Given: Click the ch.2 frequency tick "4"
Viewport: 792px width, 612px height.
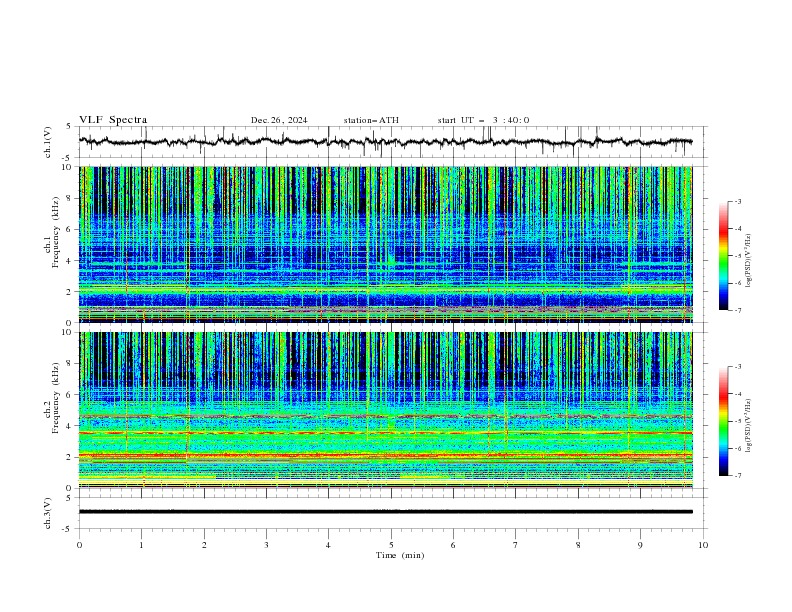Looking at the screenshot, I should [69, 426].
